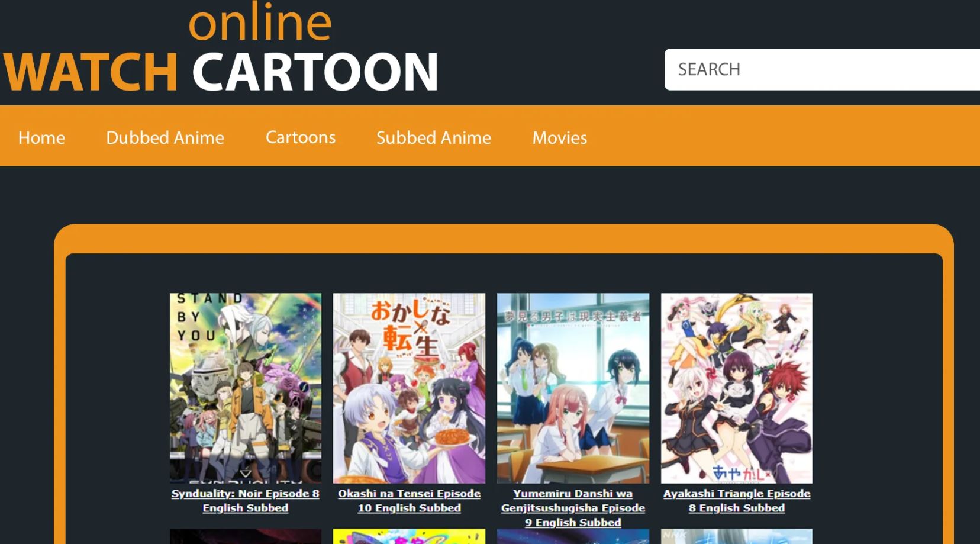This screenshot has width=980, height=544.
Task: Navigate to the Movies page
Action: point(559,137)
